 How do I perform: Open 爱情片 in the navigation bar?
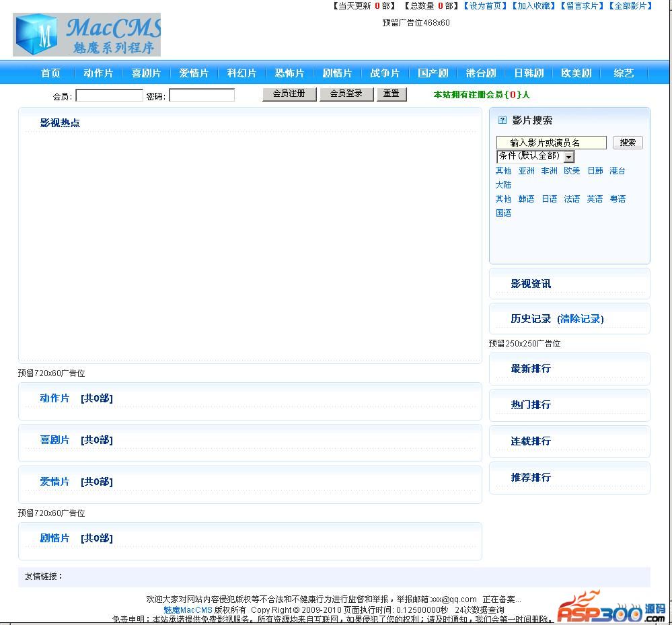[x=194, y=73]
